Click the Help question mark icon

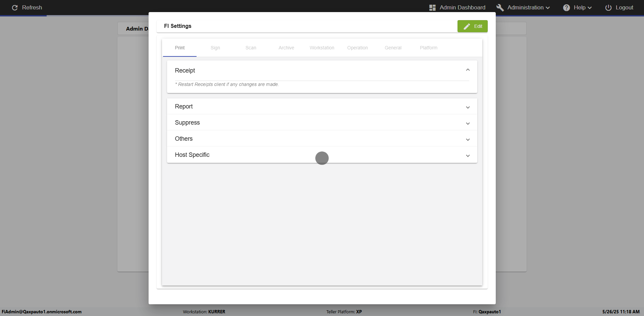[x=567, y=7]
